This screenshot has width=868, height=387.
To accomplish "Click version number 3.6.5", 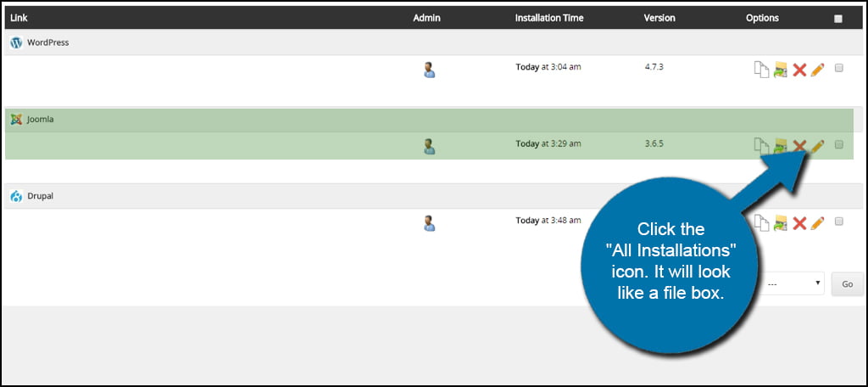I will tap(654, 143).
